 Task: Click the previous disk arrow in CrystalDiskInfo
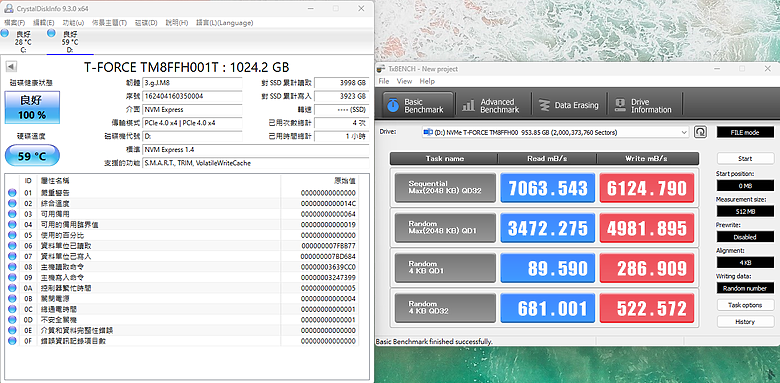pos(11,67)
